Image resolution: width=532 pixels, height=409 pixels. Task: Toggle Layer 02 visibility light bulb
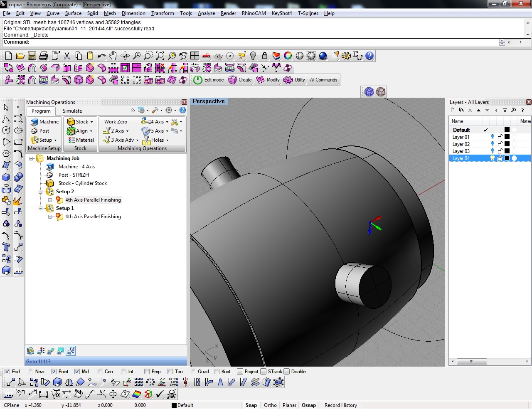(x=493, y=144)
